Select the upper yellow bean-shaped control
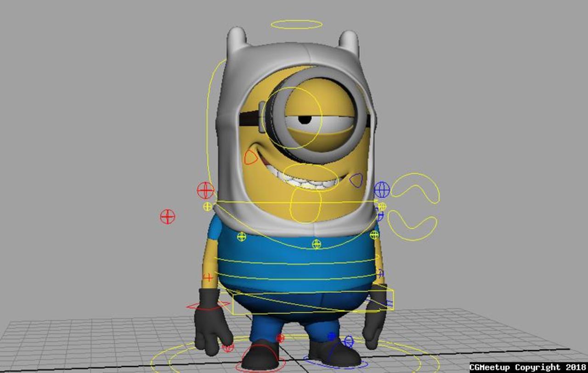The height and width of the screenshot is (373, 588). 415,188
